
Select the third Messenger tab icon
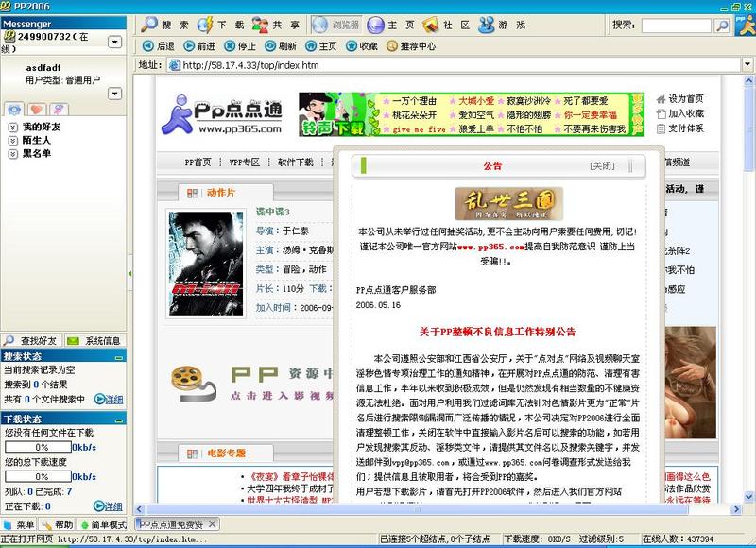[x=59, y=110]
